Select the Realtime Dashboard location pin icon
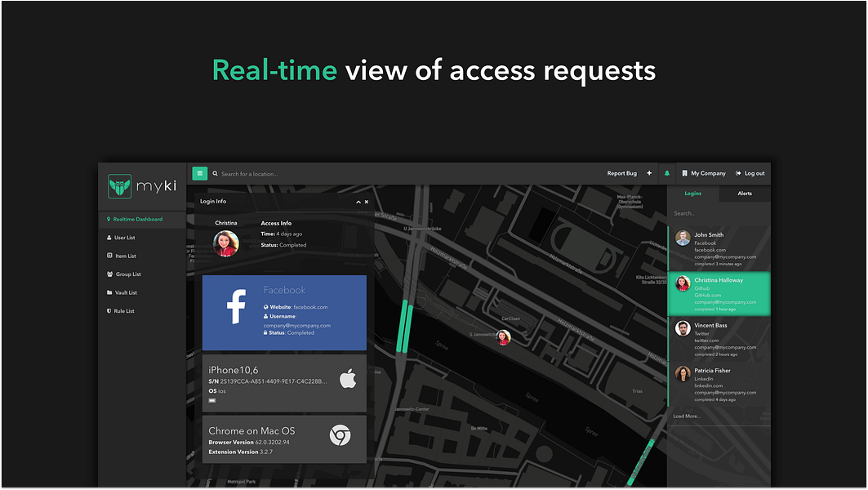 (x=109, y=219)
